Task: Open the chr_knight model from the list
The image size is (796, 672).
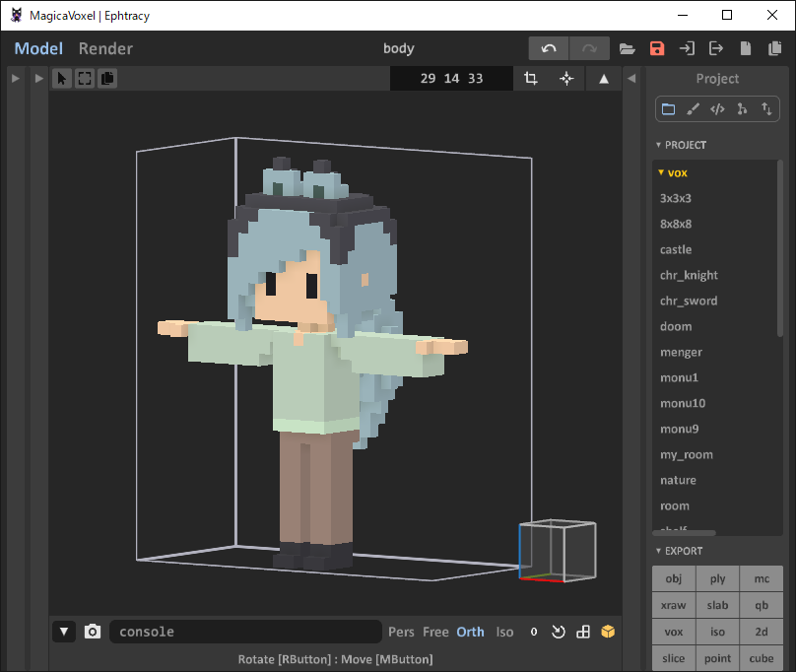Action: point(689,275)
